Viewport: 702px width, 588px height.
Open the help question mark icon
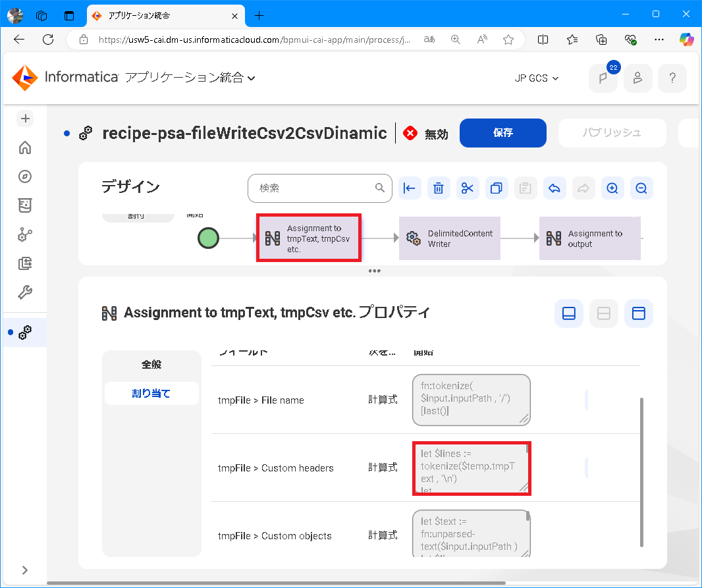pos(672,78)
